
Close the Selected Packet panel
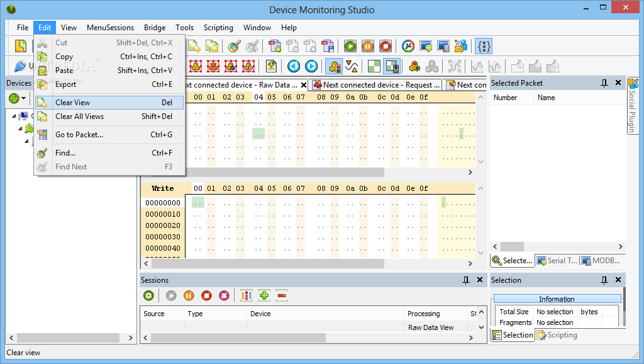[x=618, y=82]
